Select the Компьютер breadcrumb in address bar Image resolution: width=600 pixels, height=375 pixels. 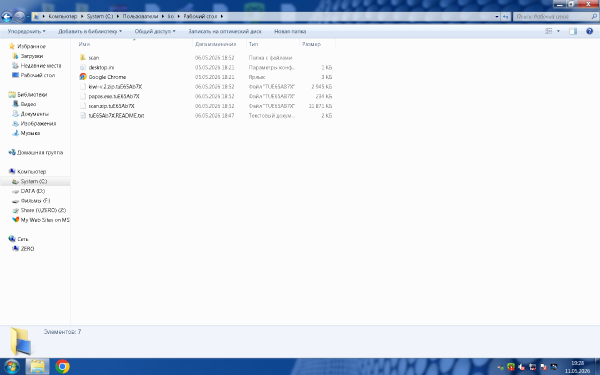click(63, 16)
